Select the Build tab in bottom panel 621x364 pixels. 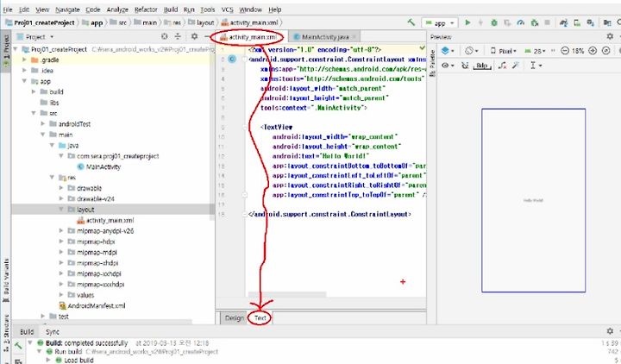click(27, 331)
